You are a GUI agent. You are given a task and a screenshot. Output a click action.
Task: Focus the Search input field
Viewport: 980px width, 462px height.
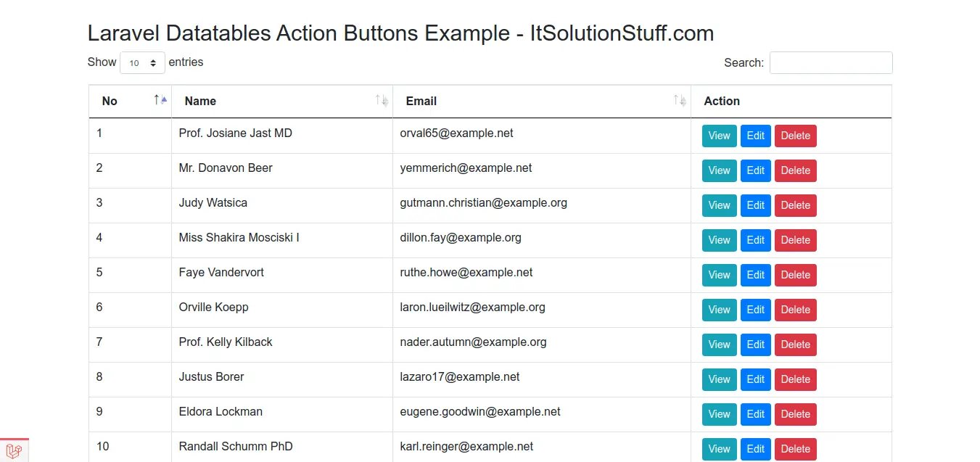click(x=831, y=63)
